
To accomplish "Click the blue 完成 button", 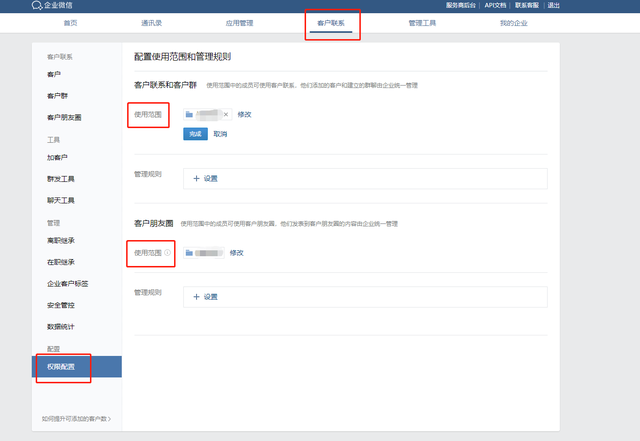I will coord(194,134).
